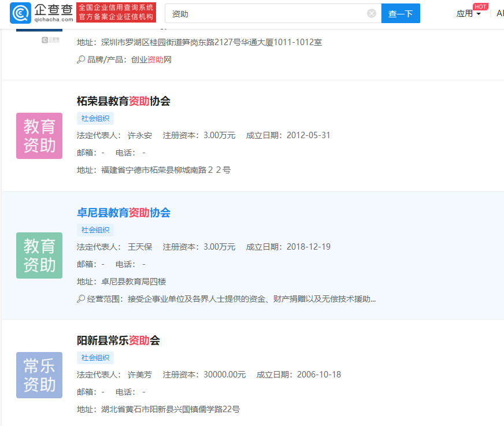Viewport: 504px width, 426px height.
Task: Click 社会组织 tag under 柘荣县教育资助协会
Action: [95, 118]
